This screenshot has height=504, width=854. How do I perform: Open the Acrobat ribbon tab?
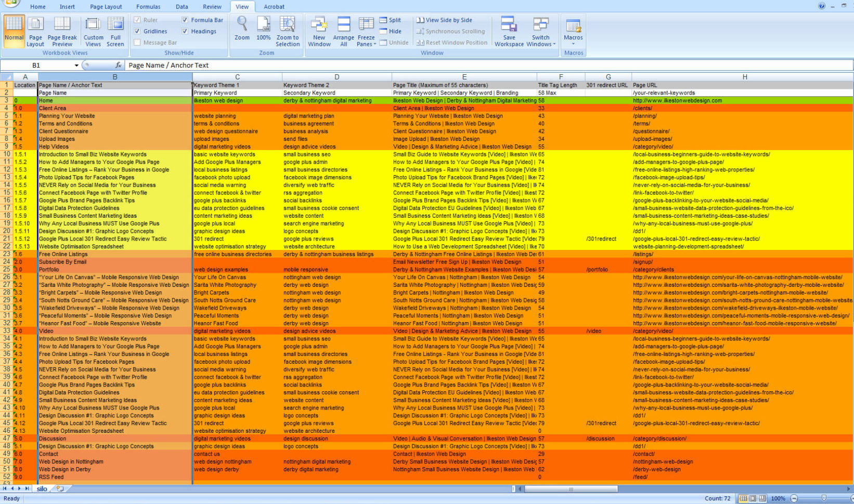[x=274, y=7]
